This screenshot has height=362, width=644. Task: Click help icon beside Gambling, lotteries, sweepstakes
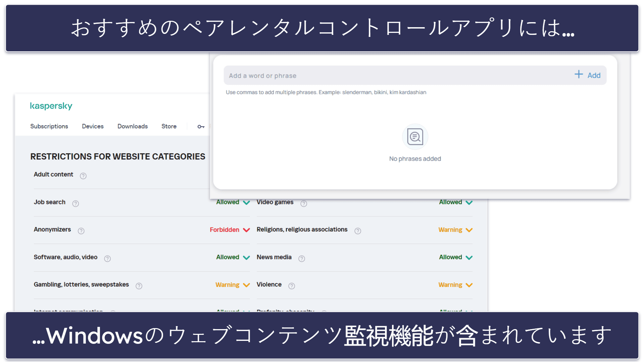(x=139, y=286)
